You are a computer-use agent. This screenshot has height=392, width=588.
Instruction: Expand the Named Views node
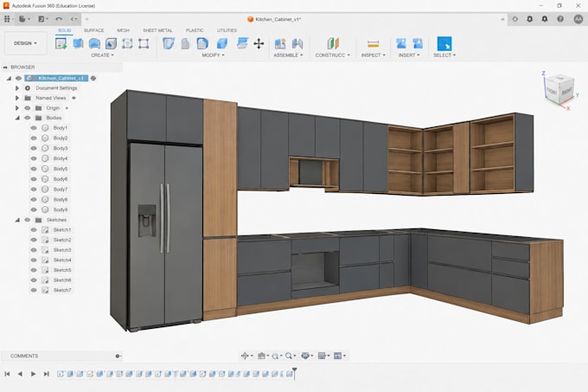pos(17,98)
